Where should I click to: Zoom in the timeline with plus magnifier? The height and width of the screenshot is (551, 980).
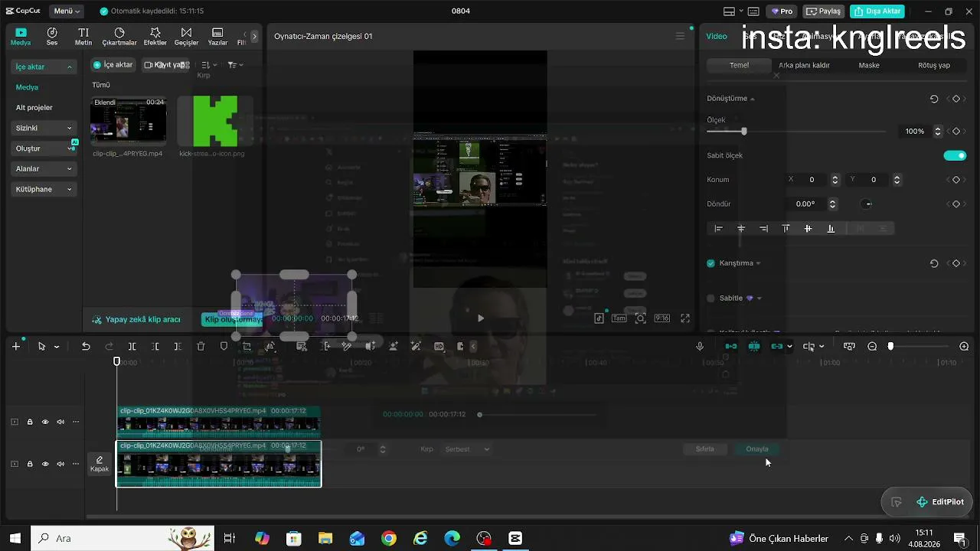pyautogui.click(x=964, y=347)
